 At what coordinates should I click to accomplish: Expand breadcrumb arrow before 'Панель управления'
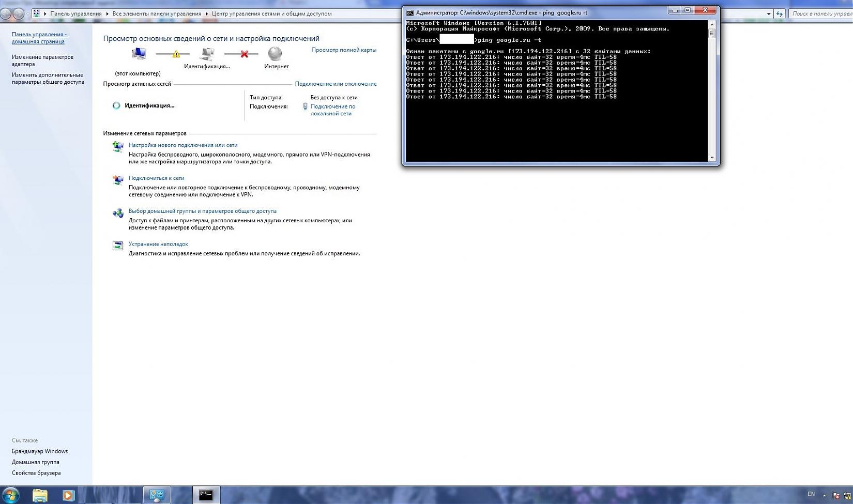pyautogui.click(x=45, y=14)
